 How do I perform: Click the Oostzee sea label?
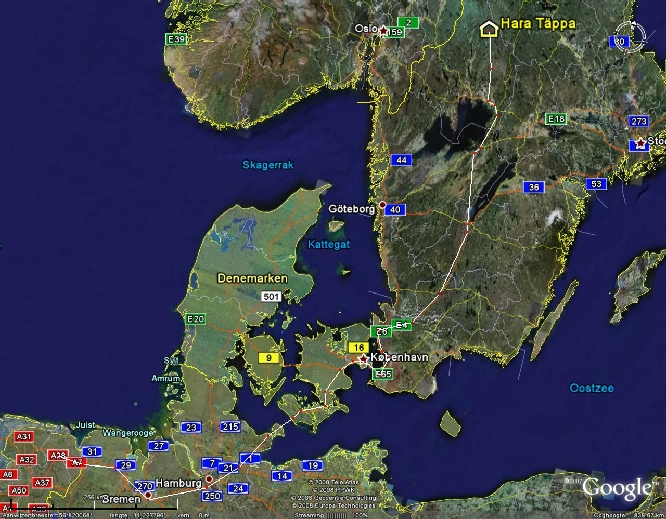tap(591, 387)
